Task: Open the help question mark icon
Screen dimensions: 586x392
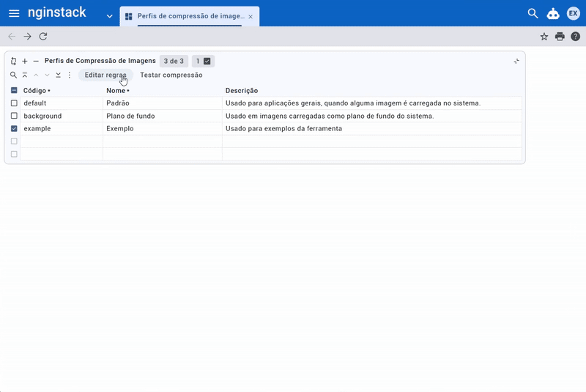Action: coord(575,37)
